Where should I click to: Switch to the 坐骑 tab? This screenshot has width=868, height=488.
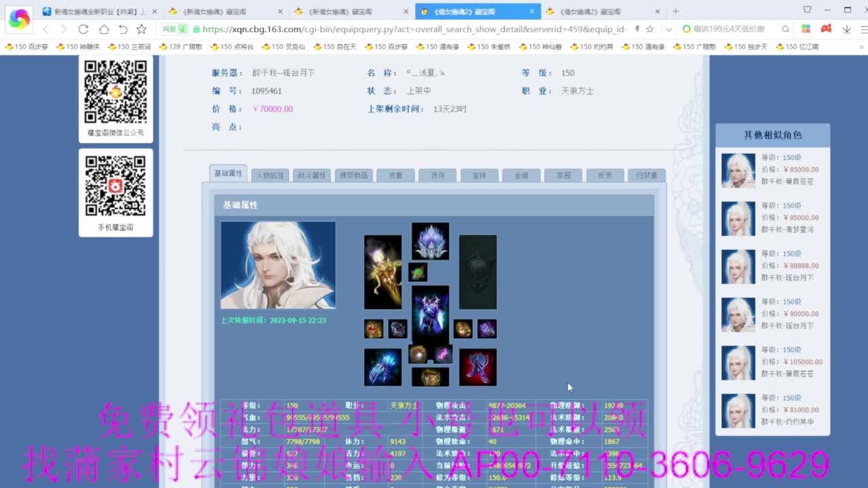coord(521,175)
